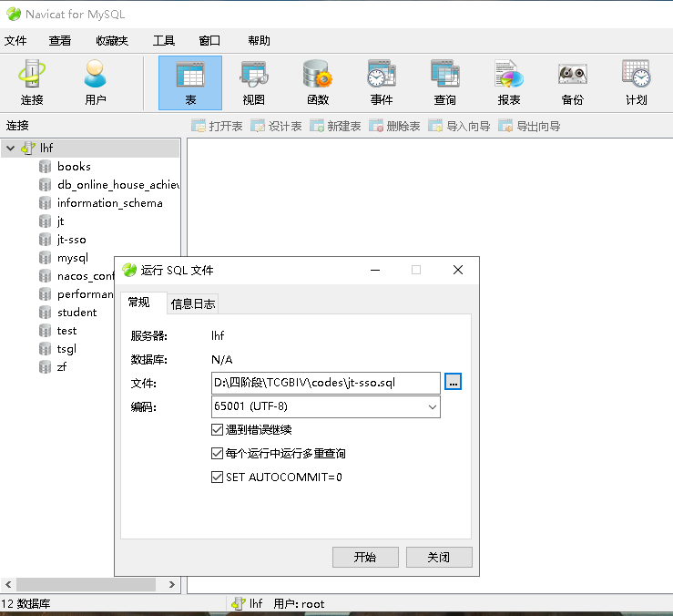The width and height of the screenshot is (673, 616).
Task: Open the 编码 (encoding) dropdown
Action: click(433, 406)
